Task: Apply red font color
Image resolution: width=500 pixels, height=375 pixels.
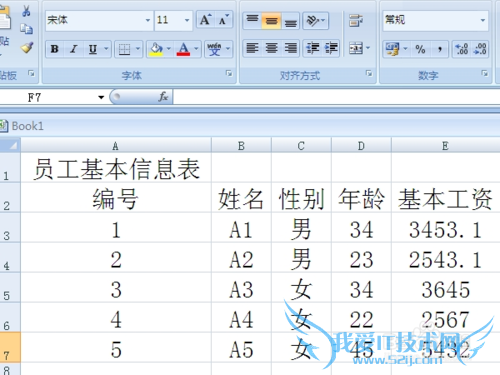Action: pos(183,49)
